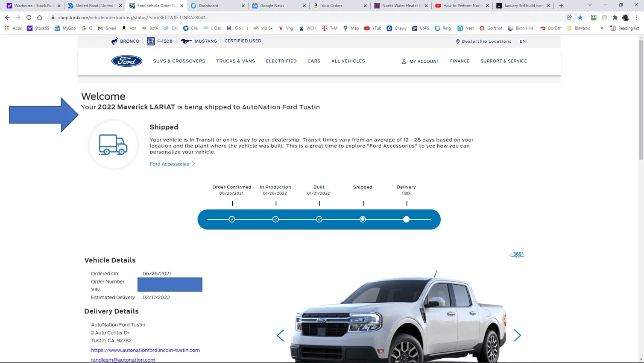Open the Nest bookmark
Image resolution: width=644 pixels, height=363 pixels.
tap(466, 28)
